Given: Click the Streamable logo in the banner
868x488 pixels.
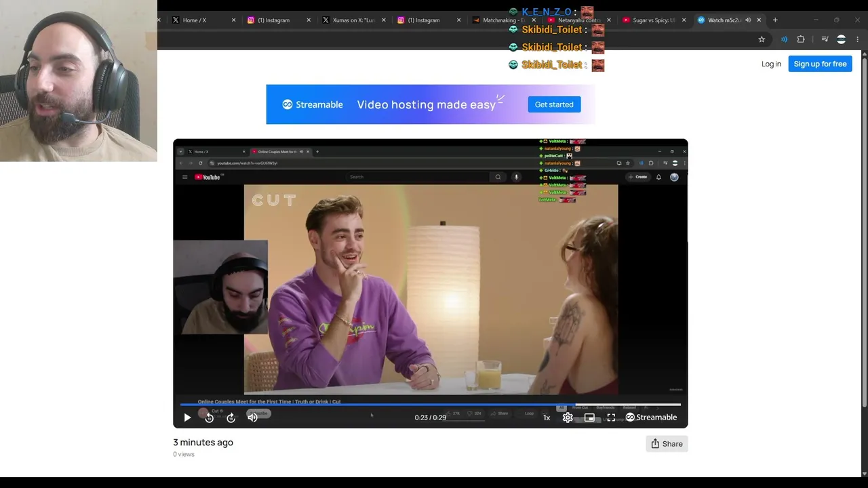Looking at the screenshot, I should 313,104.
